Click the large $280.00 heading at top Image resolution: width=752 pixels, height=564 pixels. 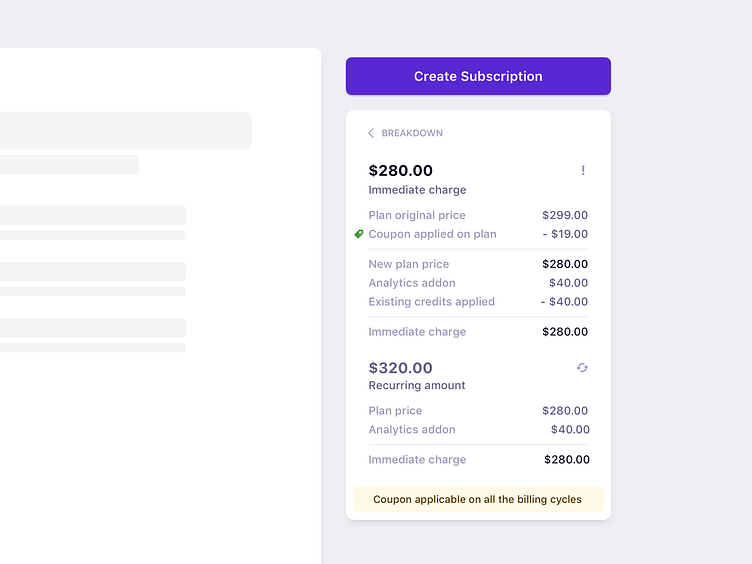pyautogui.click(x=400, y=171)
